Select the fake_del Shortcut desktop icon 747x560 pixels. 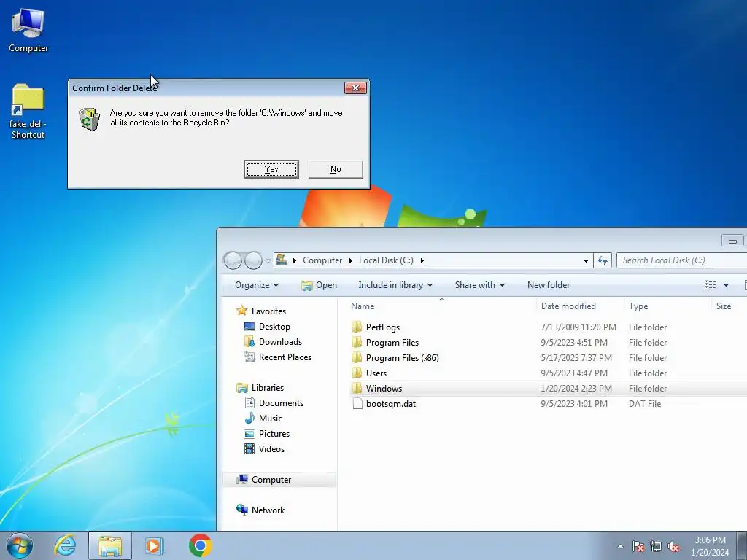[28, 112]
